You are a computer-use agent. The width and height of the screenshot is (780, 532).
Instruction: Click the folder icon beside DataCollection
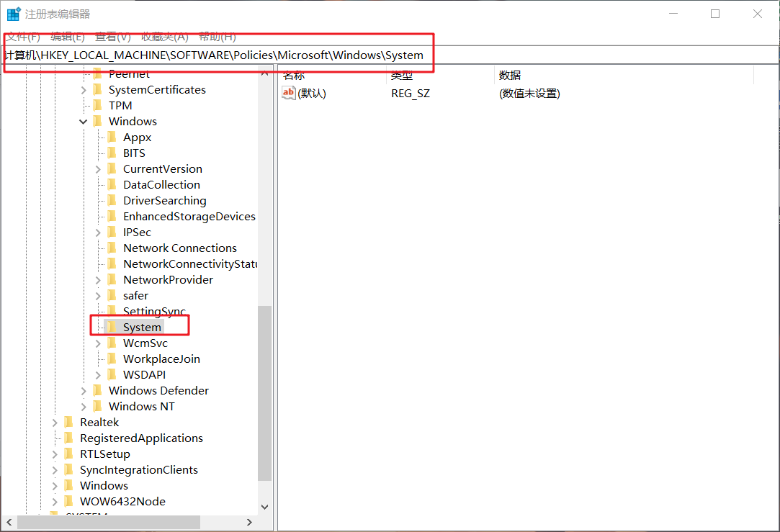[112, 184]
